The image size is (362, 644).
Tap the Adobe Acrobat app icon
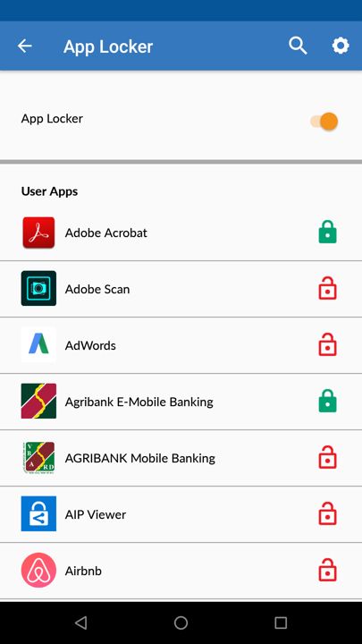pyautogui.click(x=38, y=233)
